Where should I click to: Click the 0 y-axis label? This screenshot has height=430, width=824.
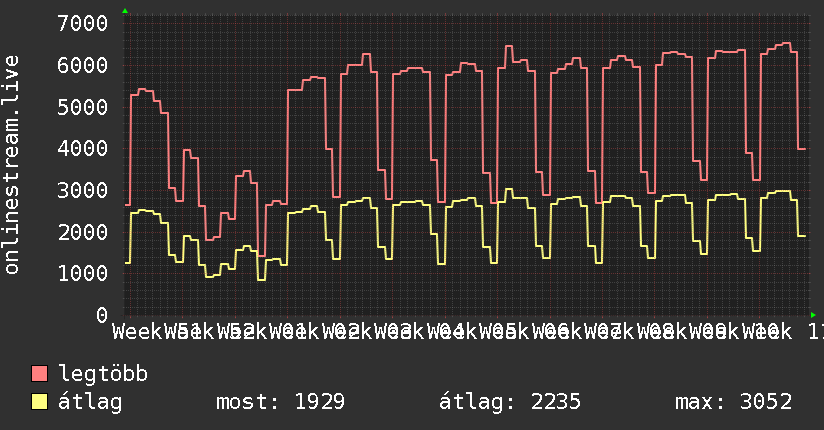[102, 315]
